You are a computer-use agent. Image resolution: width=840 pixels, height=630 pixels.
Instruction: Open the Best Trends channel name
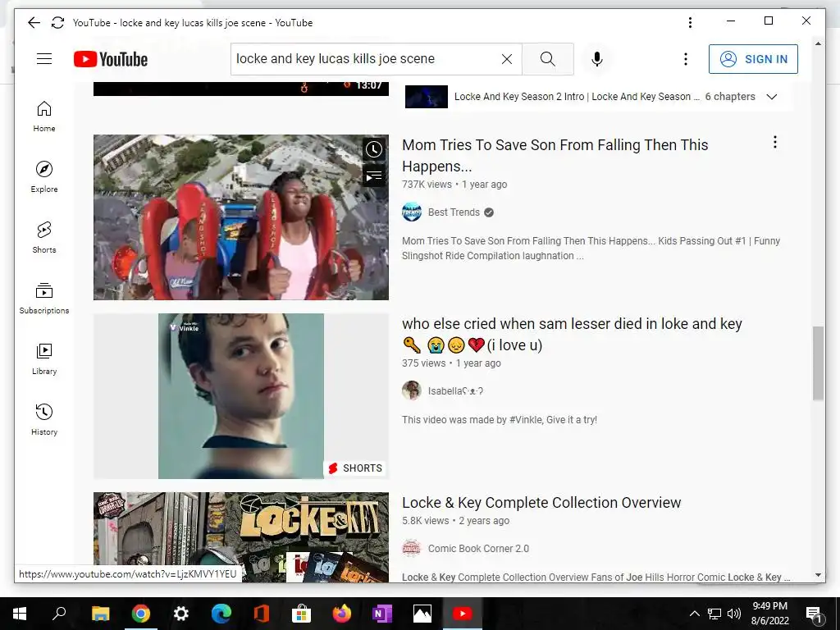pos(454,212)
